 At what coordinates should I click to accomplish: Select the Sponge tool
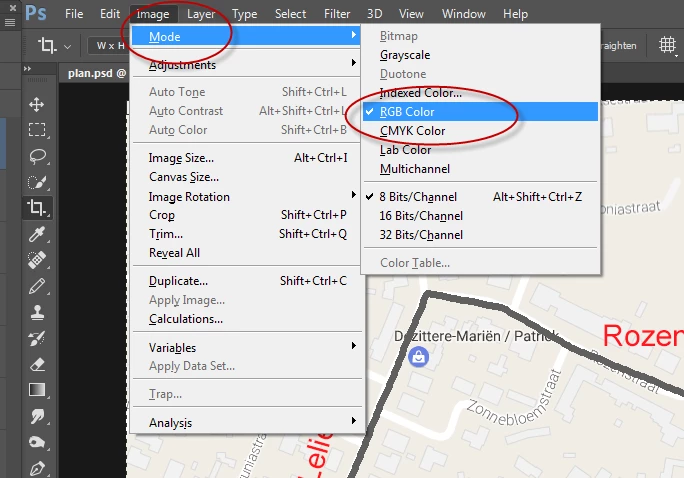click(37, 442)
